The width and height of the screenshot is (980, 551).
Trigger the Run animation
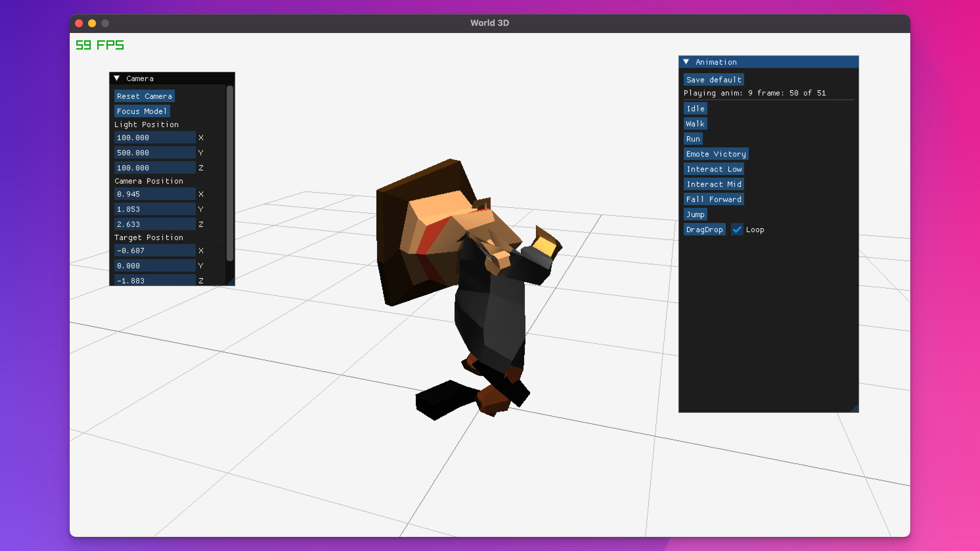pos(693,139)
